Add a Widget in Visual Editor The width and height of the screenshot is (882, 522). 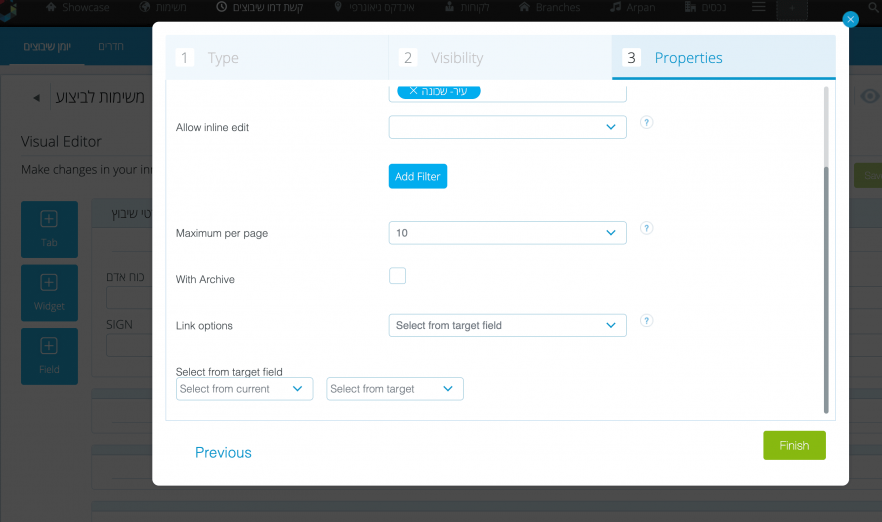tap(50, 293)
